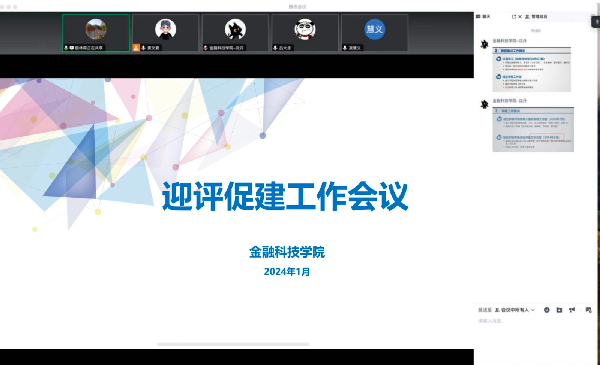Image resolution: width=600 pixels, height=365 pixels.
Task: Select the green-bordered sharing participant tile
Action: [x=96, y=33]
